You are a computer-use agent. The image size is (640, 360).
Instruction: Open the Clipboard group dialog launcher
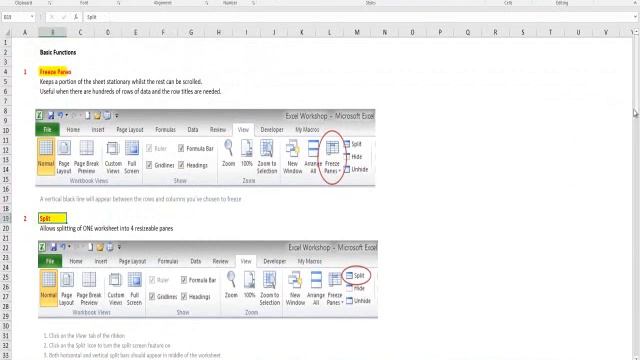pyautogui.click(x=49, y=3)
